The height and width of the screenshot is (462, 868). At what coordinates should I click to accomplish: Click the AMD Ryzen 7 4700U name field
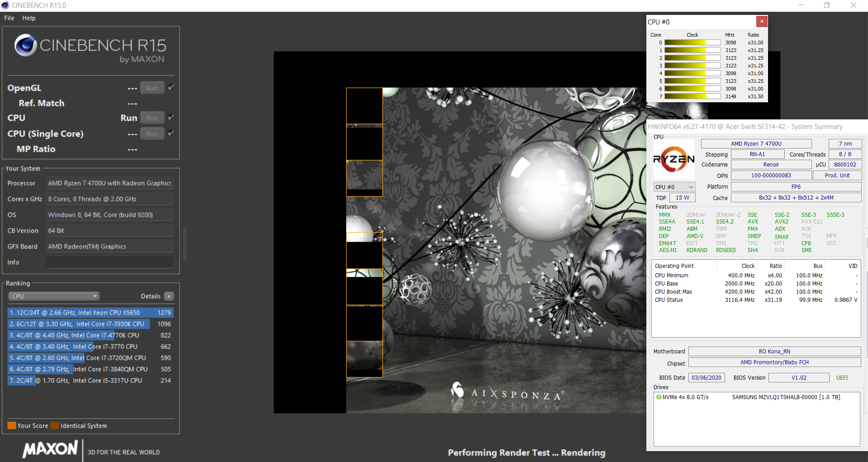(756, 144)
